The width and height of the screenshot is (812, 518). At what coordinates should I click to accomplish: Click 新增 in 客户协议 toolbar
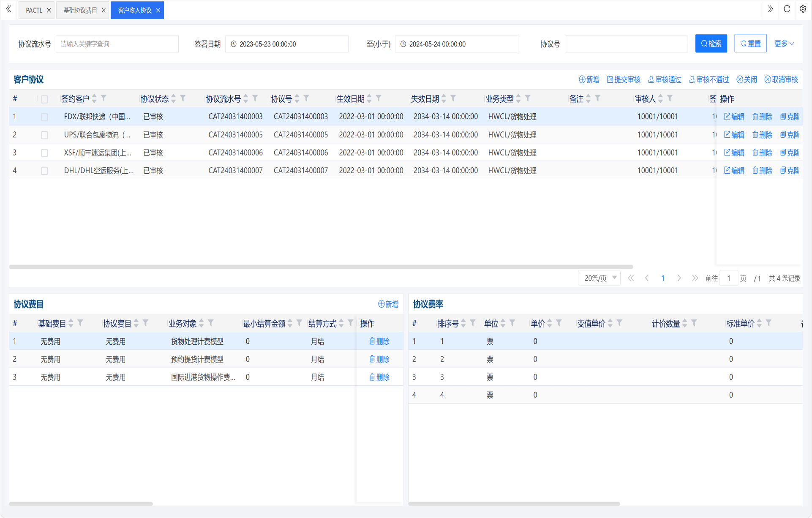coord(589,79)
